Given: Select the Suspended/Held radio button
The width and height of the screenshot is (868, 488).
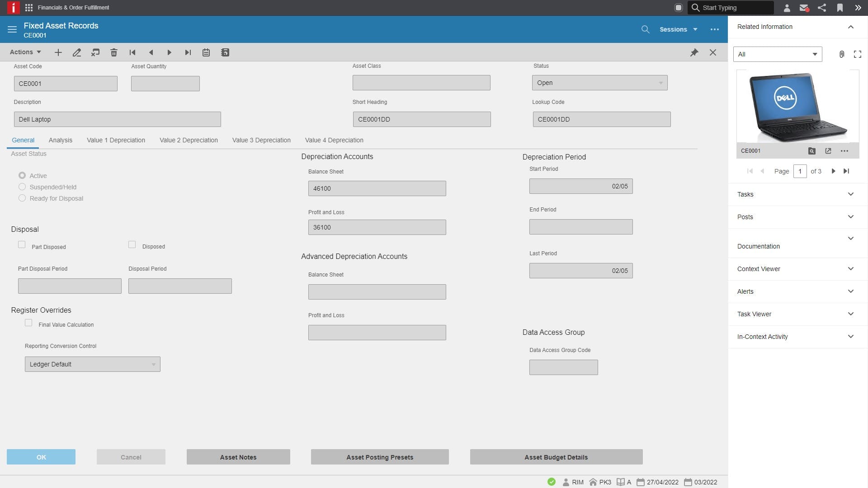Looking at the screenshot, I should coord(22,187).
